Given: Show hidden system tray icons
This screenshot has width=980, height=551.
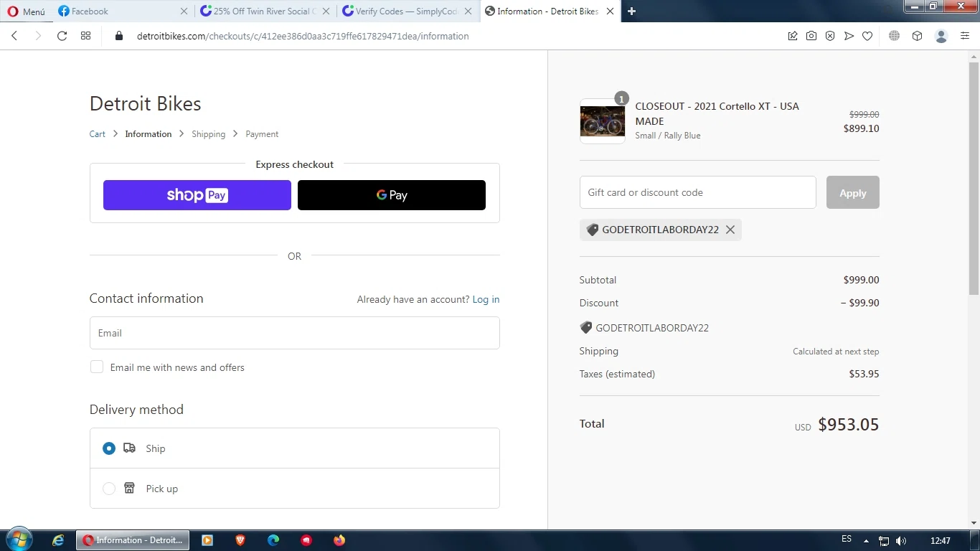Looking at the screenshot, I should tap(866, 541).
